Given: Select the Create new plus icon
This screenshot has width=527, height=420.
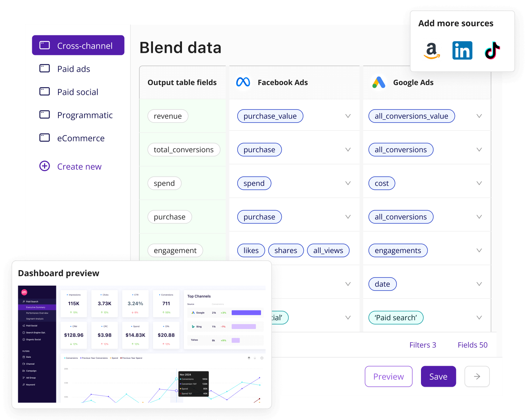Looking at the screenshot, I should (44, 166).
